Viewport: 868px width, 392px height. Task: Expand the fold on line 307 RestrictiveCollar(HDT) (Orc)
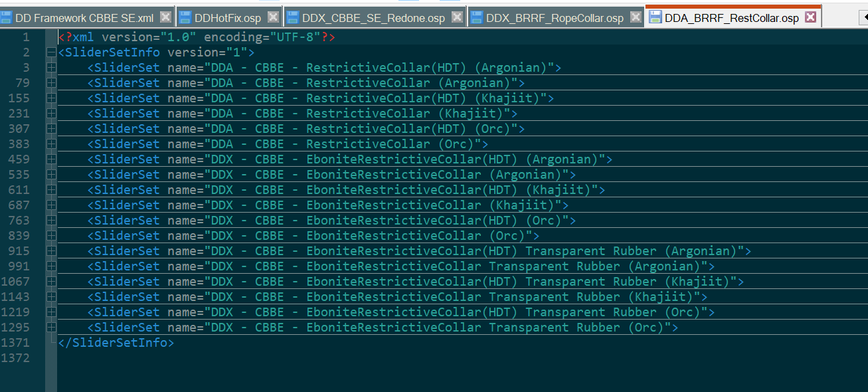click(x=51, y=129)
